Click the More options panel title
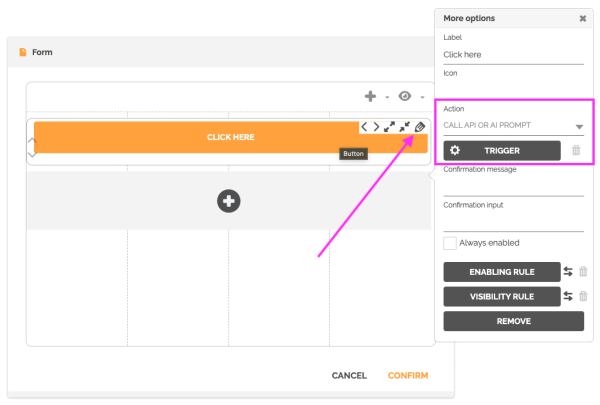This screenshot has width=600, height=405. coord(469,18)
